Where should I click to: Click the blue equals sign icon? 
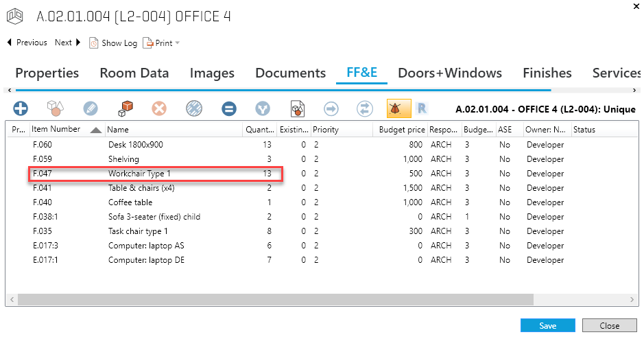[x=229, y=108]
